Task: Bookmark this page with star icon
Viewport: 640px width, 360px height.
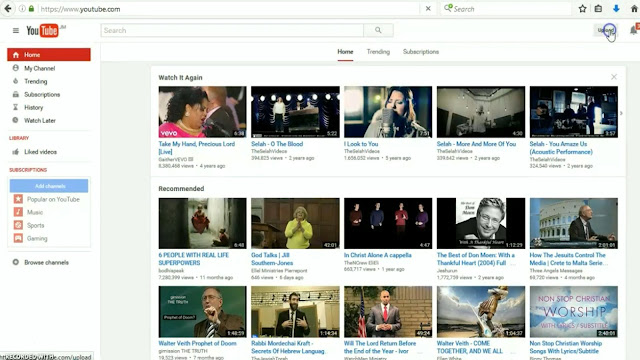Action: (582, 9)
